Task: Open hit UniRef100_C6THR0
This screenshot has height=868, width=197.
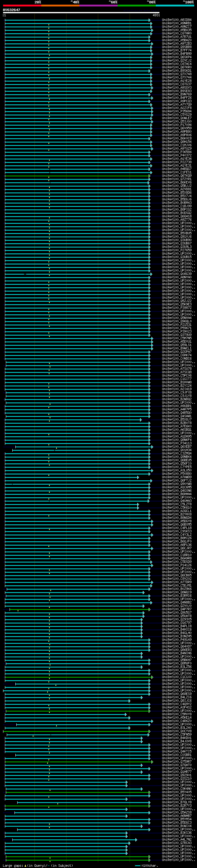Action: click(176, 33)
